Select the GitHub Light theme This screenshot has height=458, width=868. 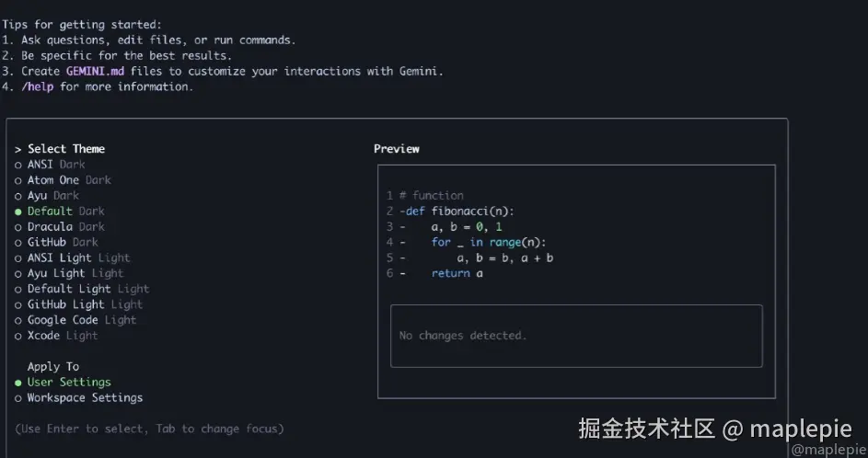(x=18, y=304)
